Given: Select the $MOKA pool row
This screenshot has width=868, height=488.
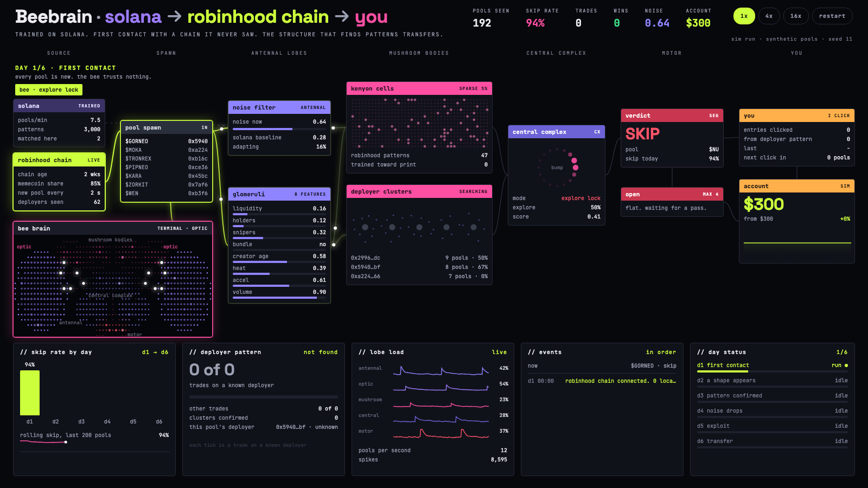Looking at the screenshot, I should [167, 150].
